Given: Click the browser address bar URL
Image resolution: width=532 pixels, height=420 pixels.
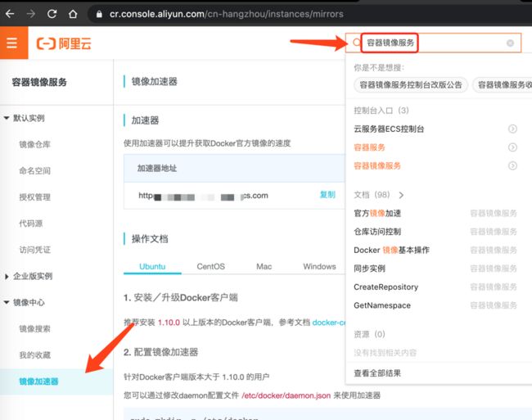Looking at the screenshot, I should click(x=226, y=14).
